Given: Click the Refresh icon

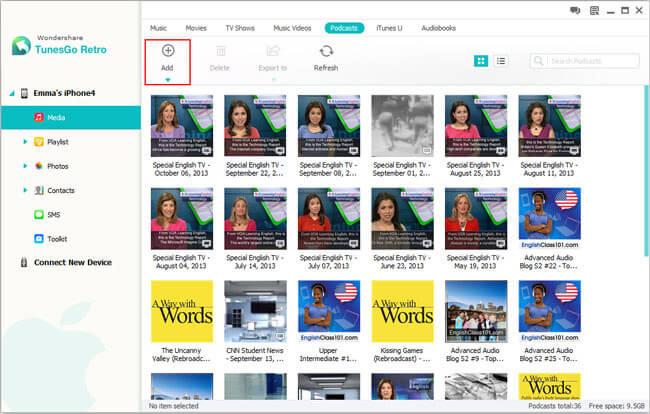Looking at the screenshot, I should click(x=326, y=52).
